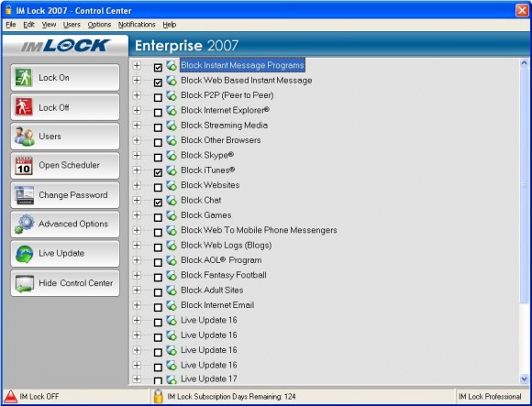Click the gears icon for Advanced Options
532x406 pixels.
point(24,224)
